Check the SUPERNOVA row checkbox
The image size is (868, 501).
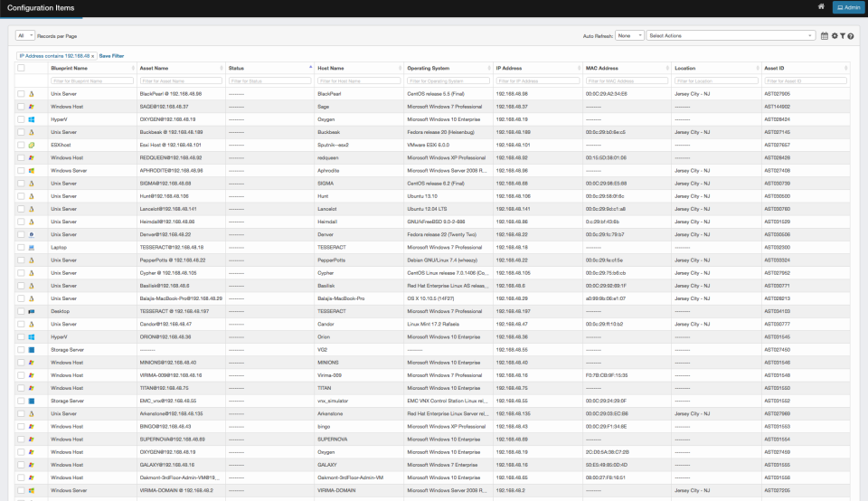tap(21, 440)
